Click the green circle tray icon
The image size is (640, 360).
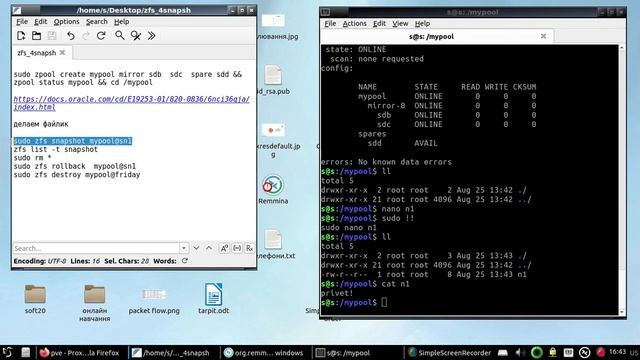click(537, 353)
